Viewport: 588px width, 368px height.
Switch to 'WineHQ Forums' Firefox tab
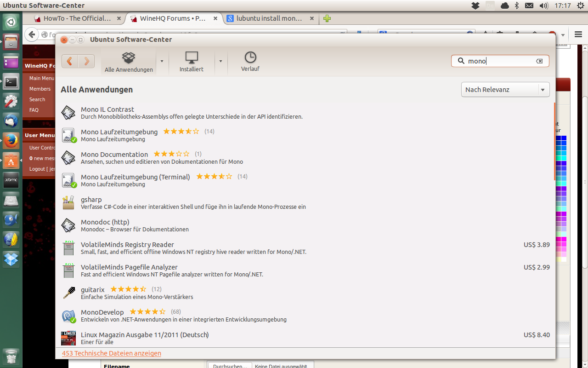pos(174,18)
